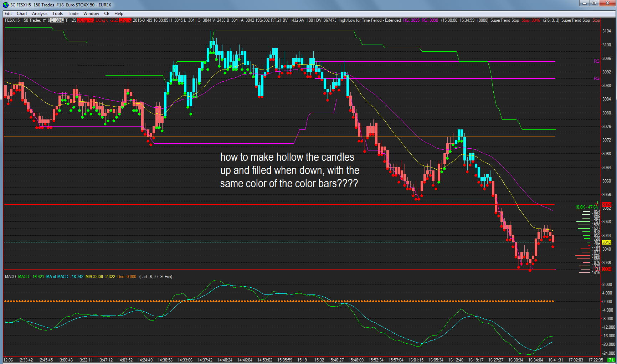Click the 15:19 time axis label
This screenshot has height=364, width=617.
point(302,360)
